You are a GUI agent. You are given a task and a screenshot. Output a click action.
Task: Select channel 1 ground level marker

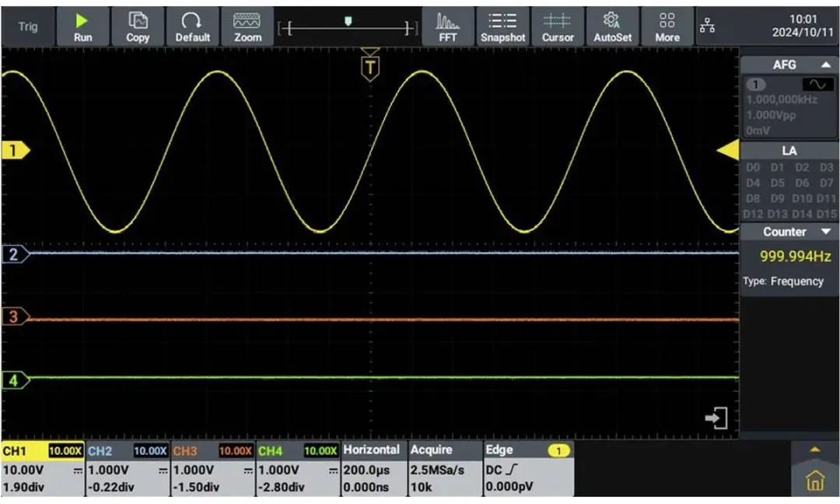pyautogui.click(x=15, y=151)
